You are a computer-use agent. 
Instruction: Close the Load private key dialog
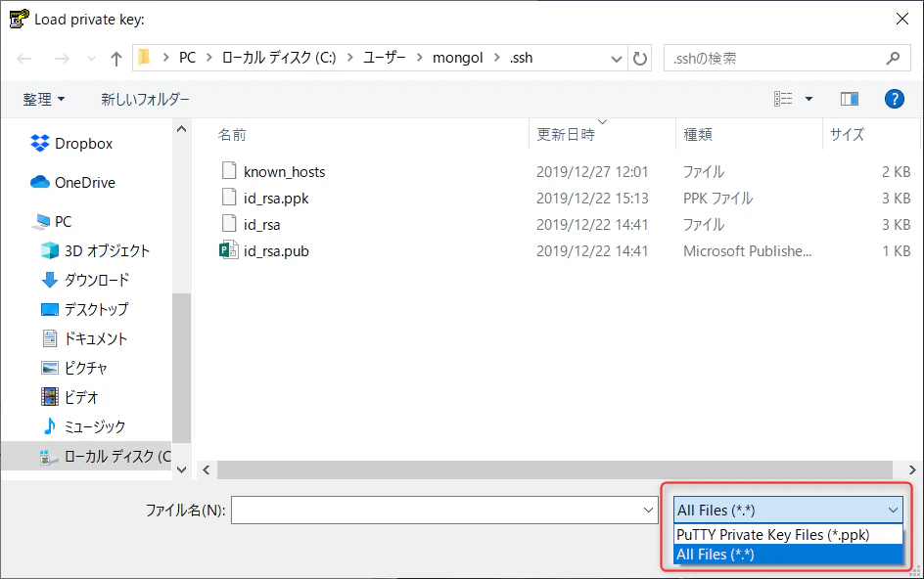pos(901,19)
